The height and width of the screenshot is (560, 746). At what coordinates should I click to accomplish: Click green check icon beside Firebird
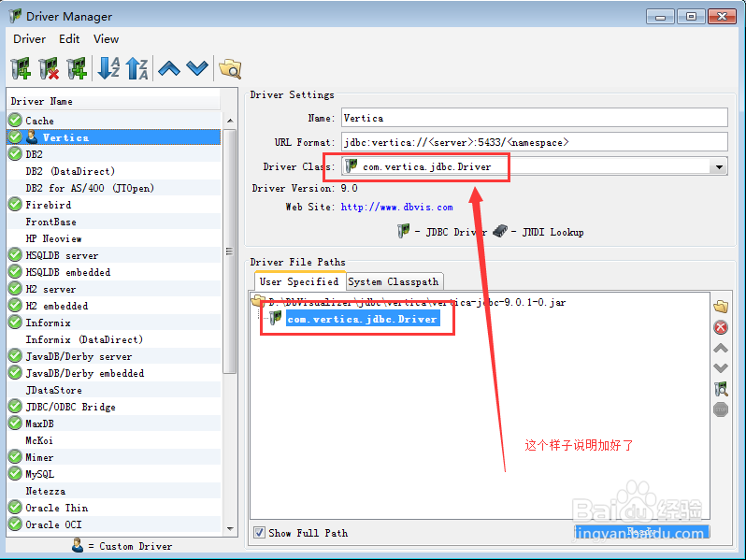coord(15,204)
